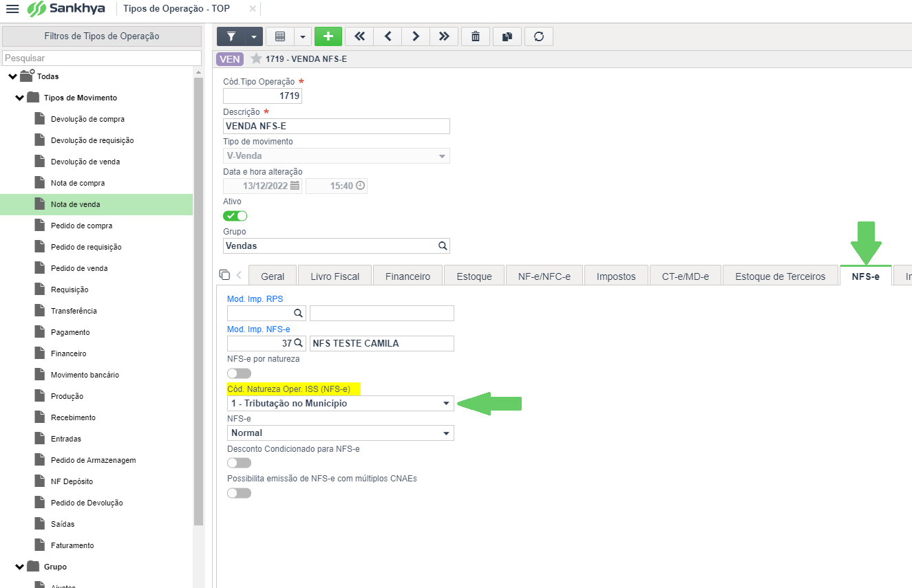The width and height of the screenshot is (912, 588).
Task: Duplicate the record with copy icon
Action: click(507, 36)
